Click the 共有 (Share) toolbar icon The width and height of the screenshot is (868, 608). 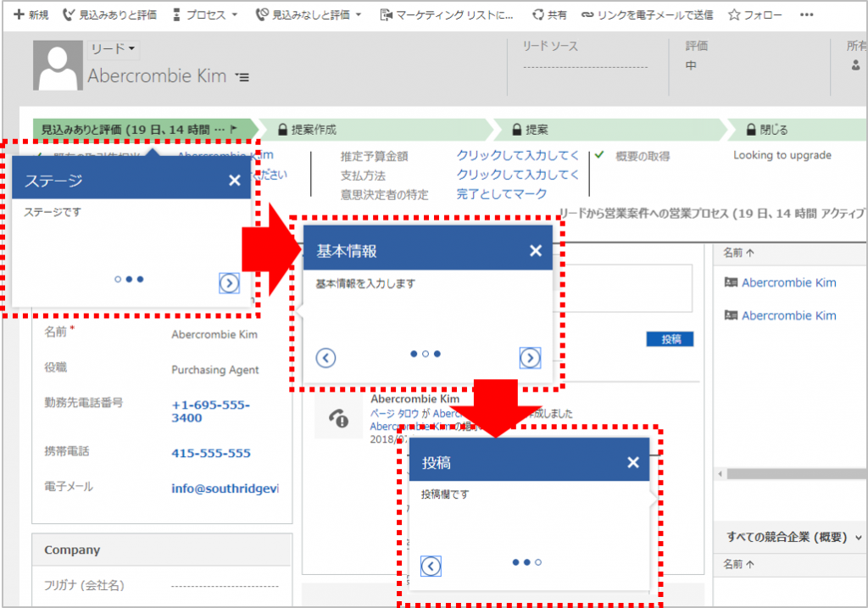tap(538, 15)
